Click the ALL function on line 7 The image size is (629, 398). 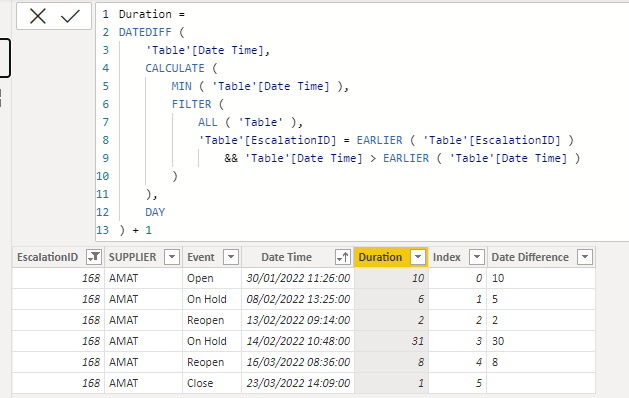click(208, 122)
